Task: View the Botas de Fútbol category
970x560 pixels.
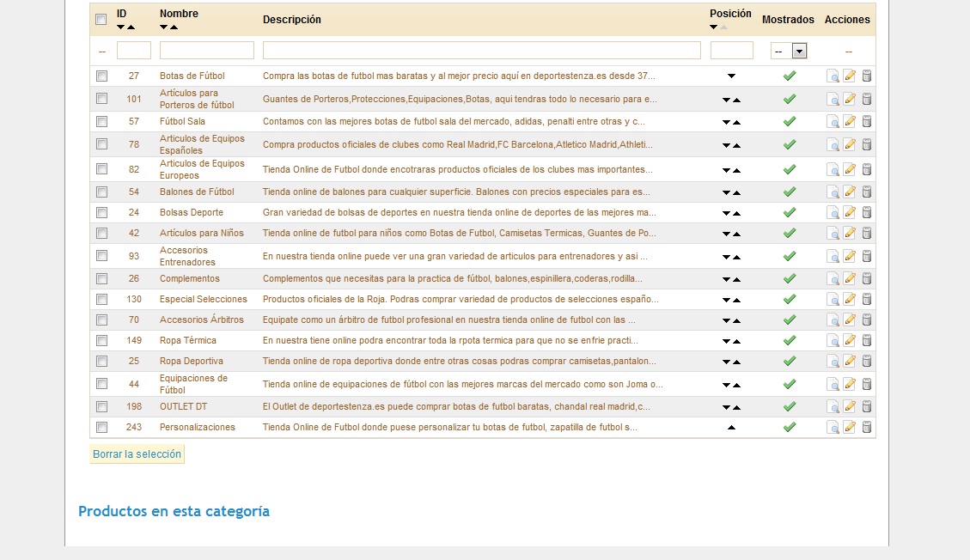Action: 833,76
